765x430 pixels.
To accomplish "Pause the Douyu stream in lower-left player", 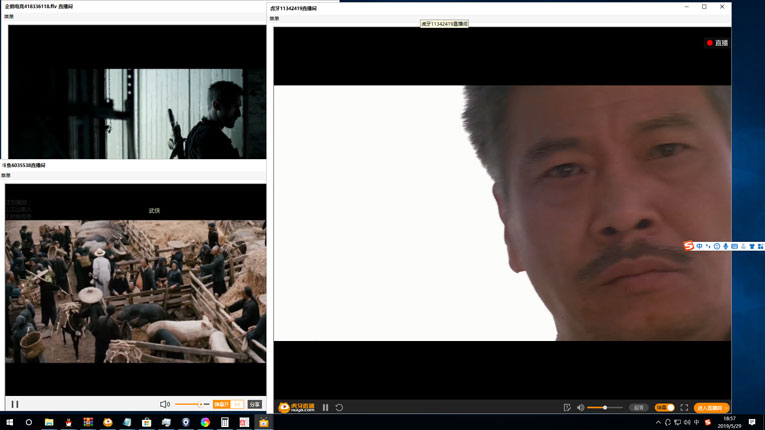I will pyautogui.click(x=15, y=404).
